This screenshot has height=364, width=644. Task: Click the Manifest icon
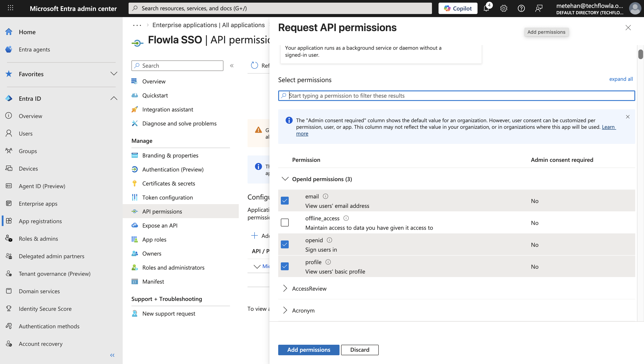pyautogui.click(x=135, y=281)
